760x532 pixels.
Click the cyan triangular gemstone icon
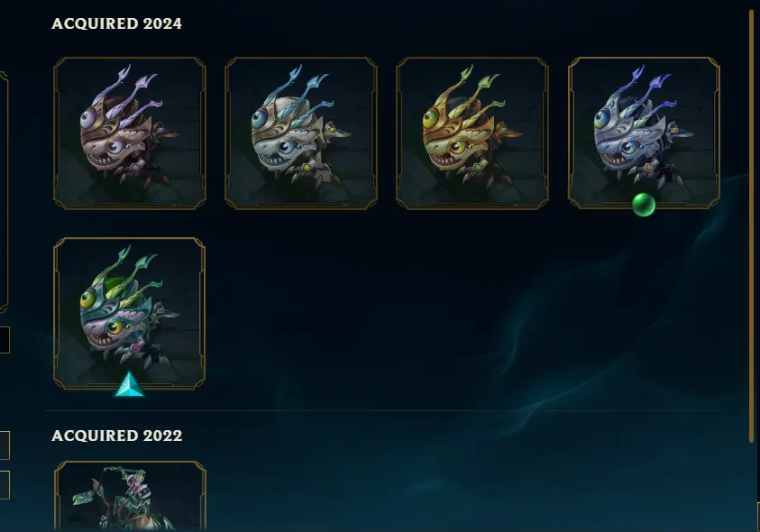129,384
